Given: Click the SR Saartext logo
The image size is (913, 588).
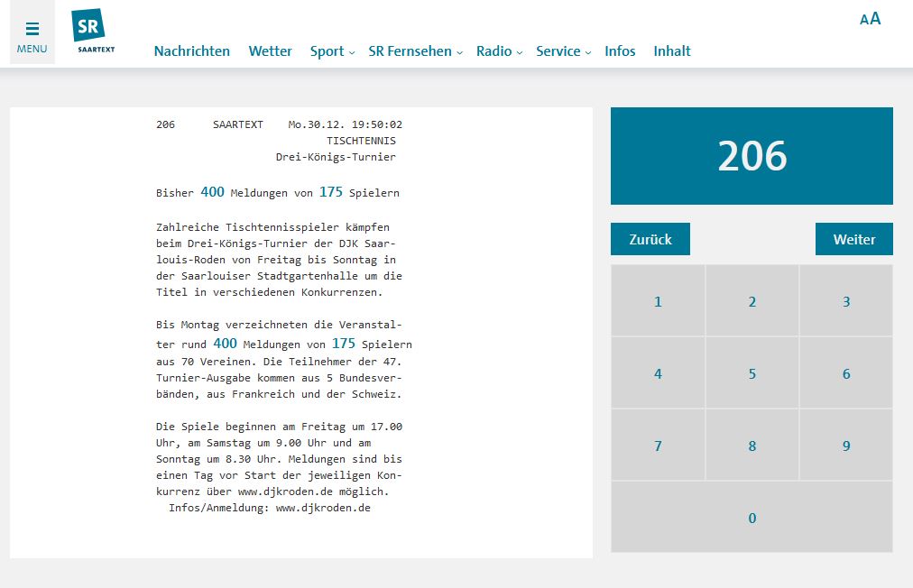Looking at the screenshot, I should click(x=93, y=32).
